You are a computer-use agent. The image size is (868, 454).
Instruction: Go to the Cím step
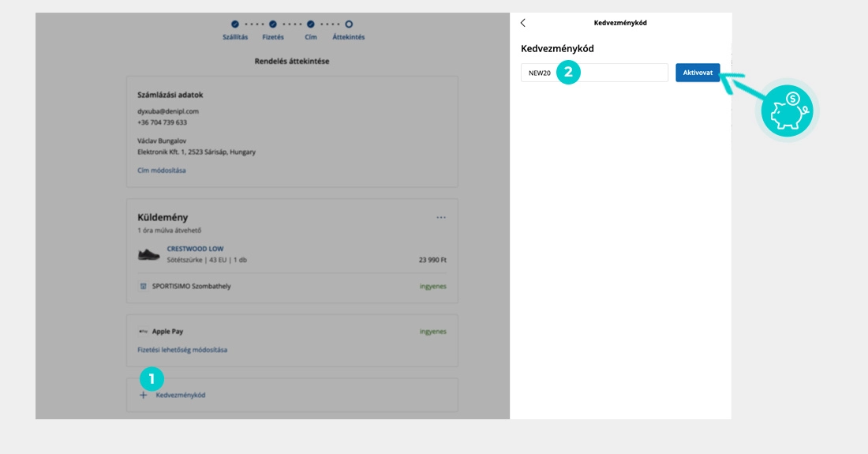click(311, 37)
